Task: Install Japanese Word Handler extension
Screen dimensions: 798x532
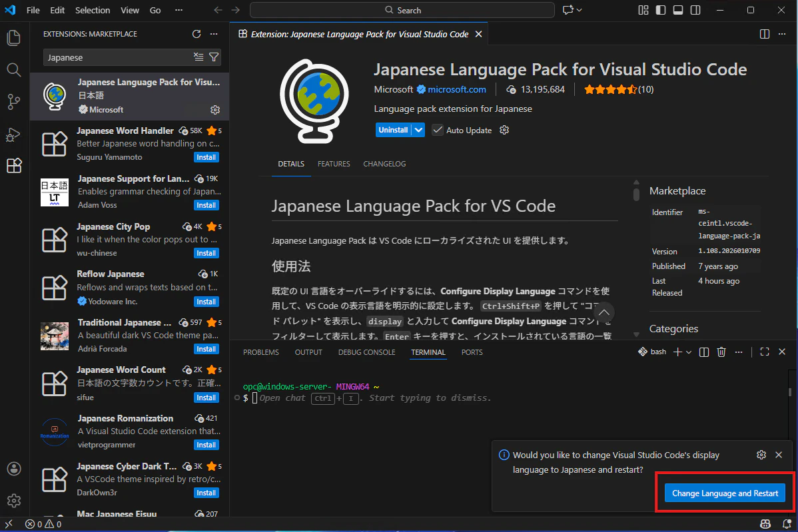Action: (x=206, y=157)
